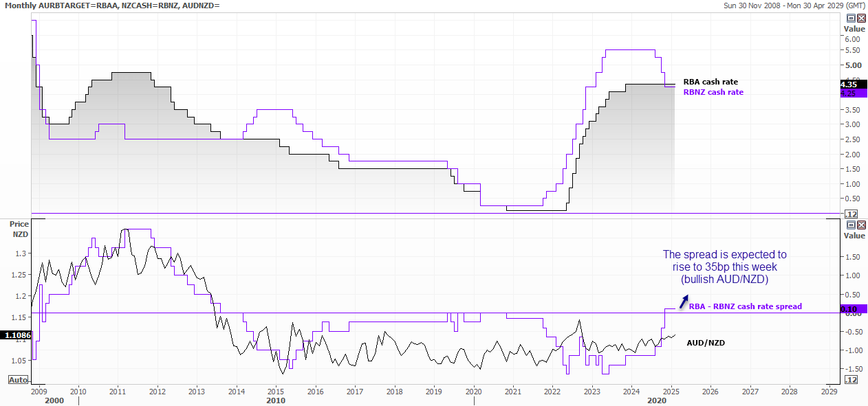Click the spread expectation annotation text

724,267
